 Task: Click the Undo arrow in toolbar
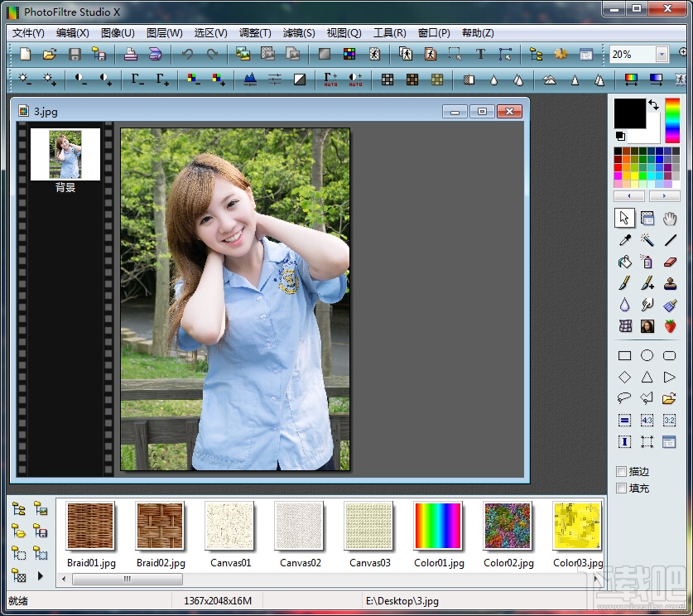coord(187,55)
